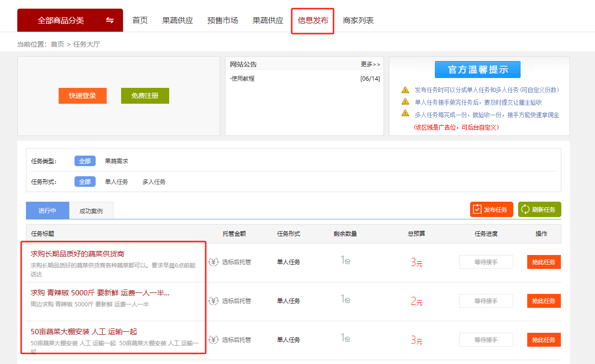Open task 求购 青辣椒 5000斤 要新鲜
The image size is (595, 364).
click(100, 292)
